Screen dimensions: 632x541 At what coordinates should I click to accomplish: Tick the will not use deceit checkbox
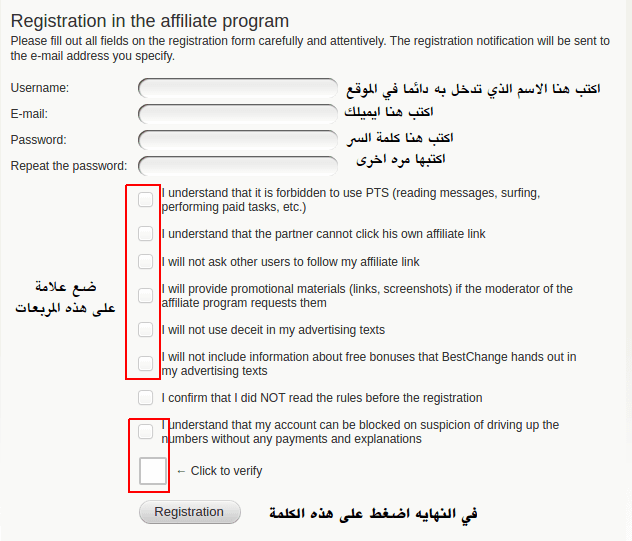point(146,329)
